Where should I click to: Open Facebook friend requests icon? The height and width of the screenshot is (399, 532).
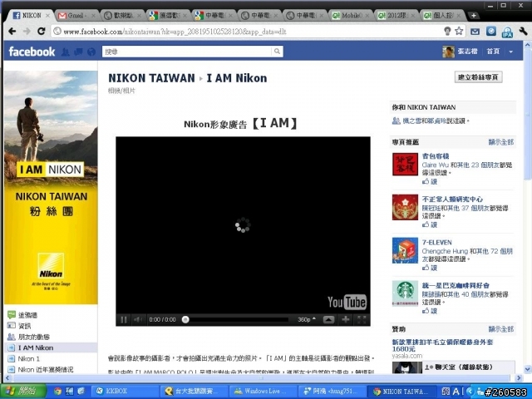pyautogui.click(x=66, y=52)
